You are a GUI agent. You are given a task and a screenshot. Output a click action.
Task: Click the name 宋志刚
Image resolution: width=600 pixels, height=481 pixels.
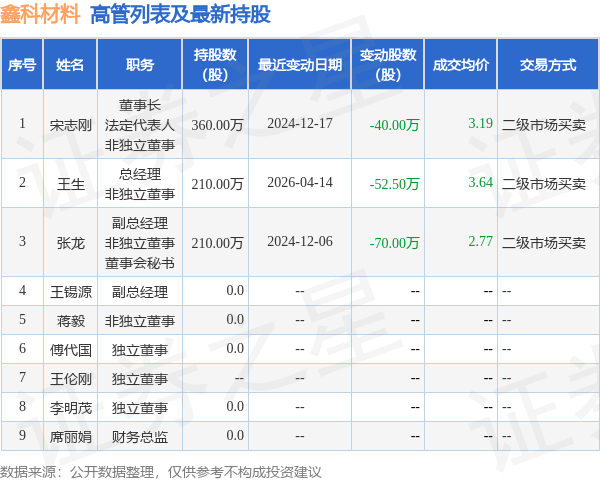[71, 125]
